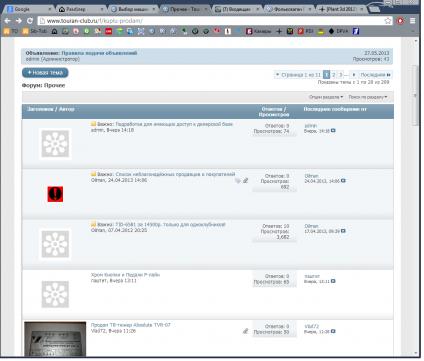Open the Chrome hamburger menu
This screenshot has width=424, height=361.
(x=412, y=21)
